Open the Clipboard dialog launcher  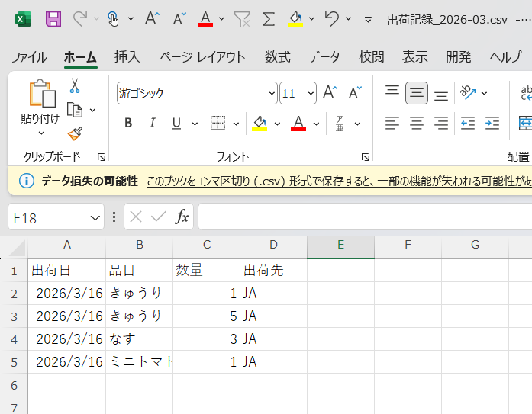point(101,157)
